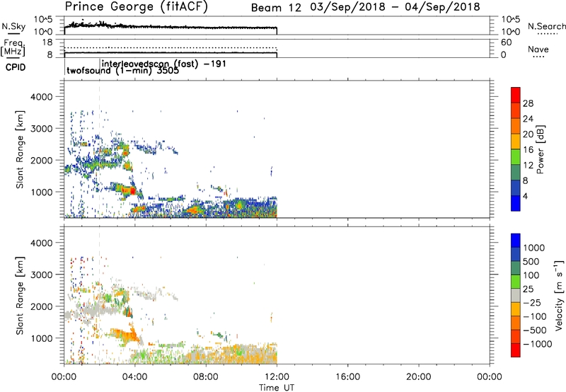Click the 'interleavedscan (fast) -191' text
Image resolution: width=566 pixels, height=392 pixels.
164,64
